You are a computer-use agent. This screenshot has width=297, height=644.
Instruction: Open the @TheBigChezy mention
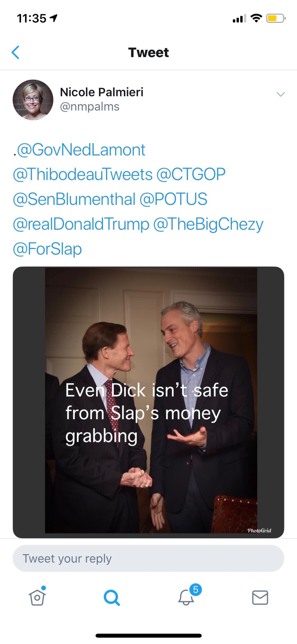[x=208, y=224]
